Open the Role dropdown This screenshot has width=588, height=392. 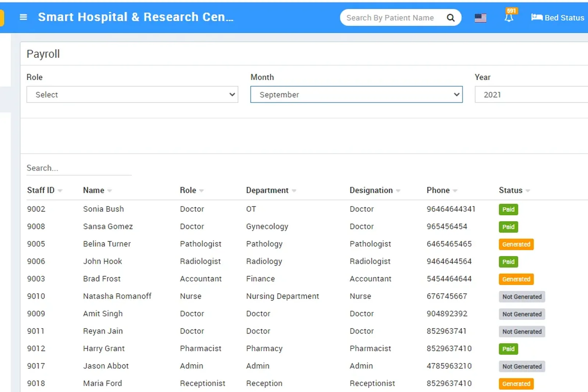click(132, 94)
